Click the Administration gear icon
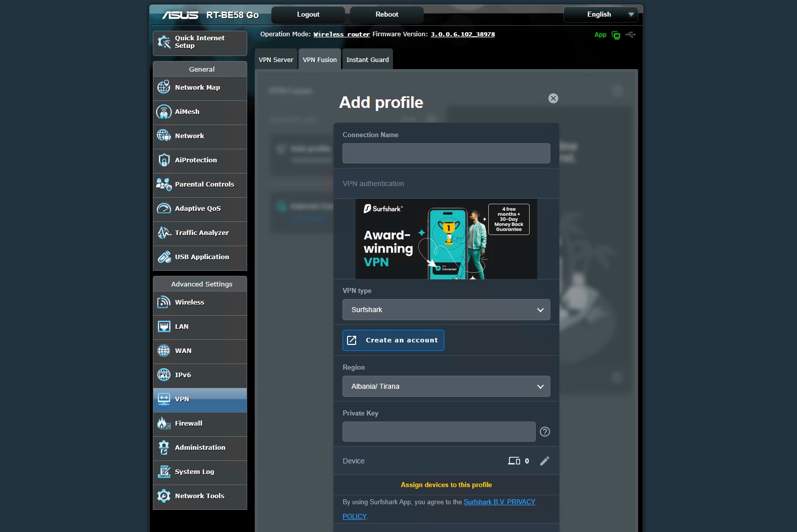Image resolution: width=797 pixels, height=532 pixels. (x=164, y=447)
